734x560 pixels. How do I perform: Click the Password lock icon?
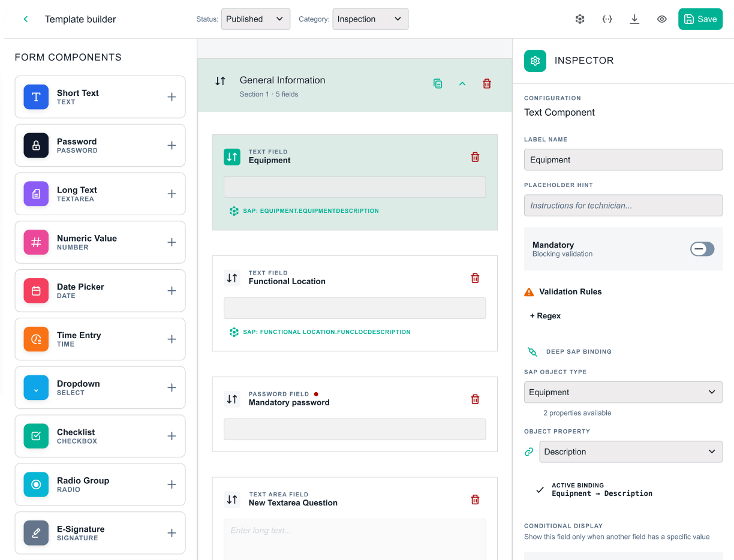[36, 146]
